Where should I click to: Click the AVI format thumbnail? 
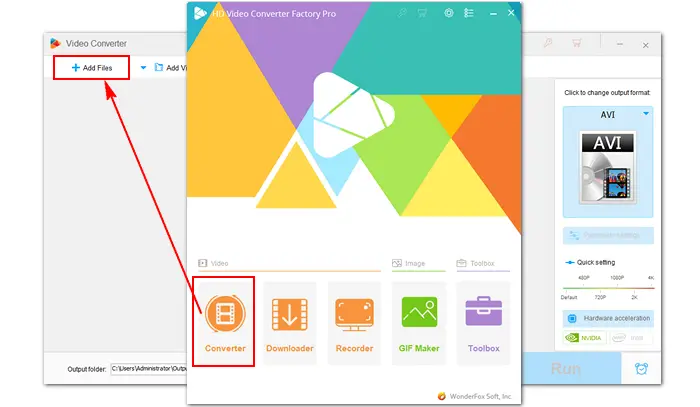point(608,167)
